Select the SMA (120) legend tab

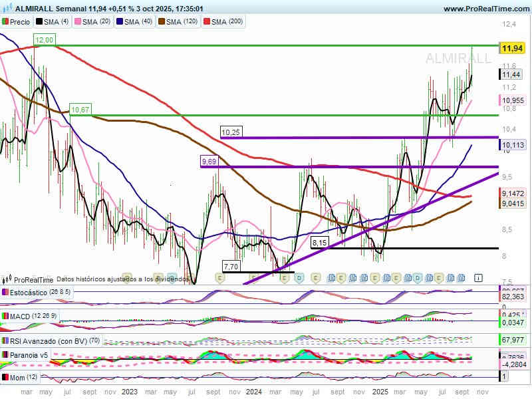(182, 22)
